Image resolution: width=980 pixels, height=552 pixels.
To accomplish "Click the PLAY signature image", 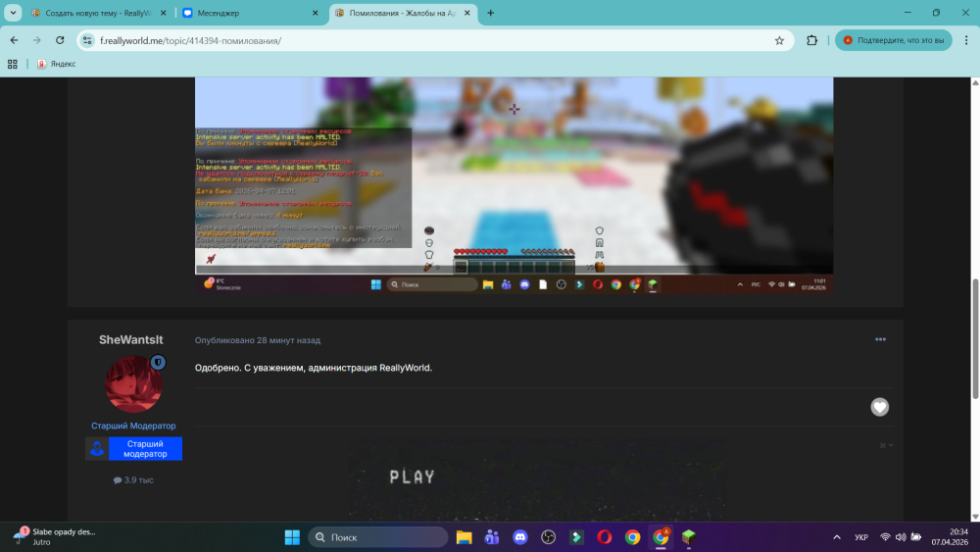I will (537, 479).
